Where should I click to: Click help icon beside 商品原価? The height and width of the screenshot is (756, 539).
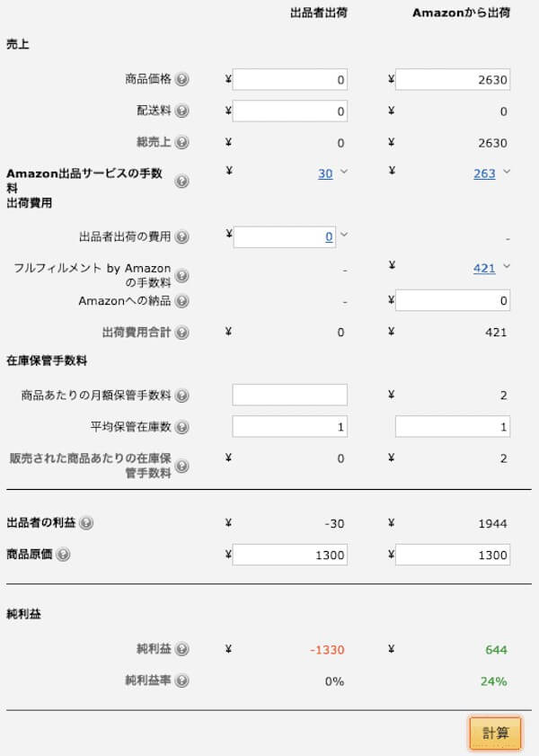tap(63, 555)
